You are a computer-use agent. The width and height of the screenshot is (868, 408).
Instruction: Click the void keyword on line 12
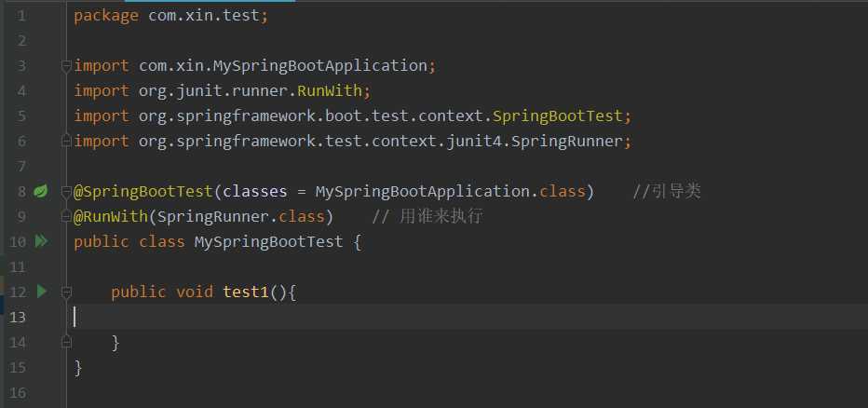(x=195, y=292)
